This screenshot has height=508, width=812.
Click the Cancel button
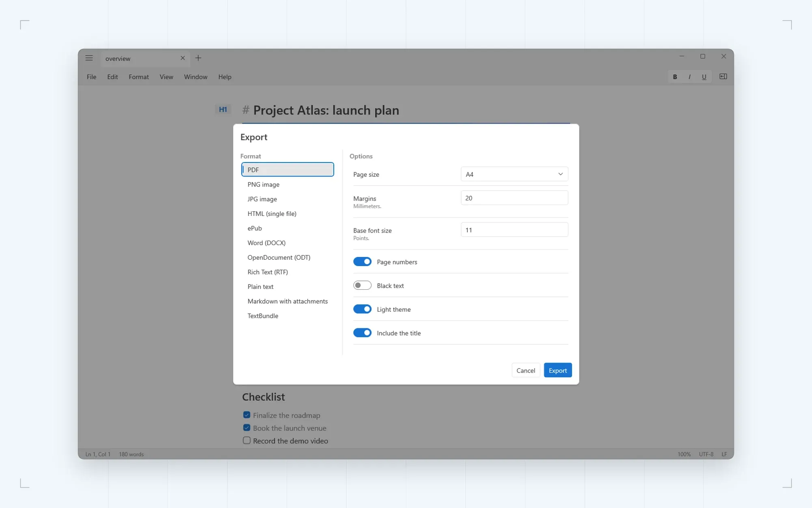[526, 370]
